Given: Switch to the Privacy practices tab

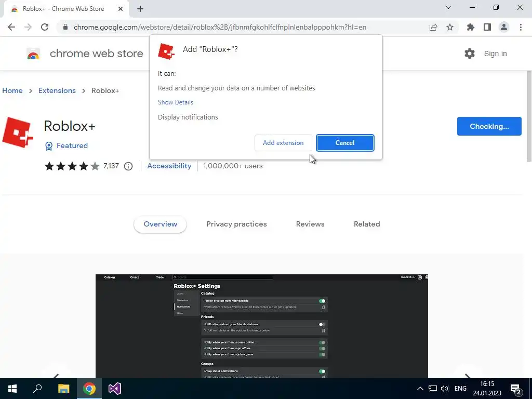Looking at the screenshot, I should (236, 224).
